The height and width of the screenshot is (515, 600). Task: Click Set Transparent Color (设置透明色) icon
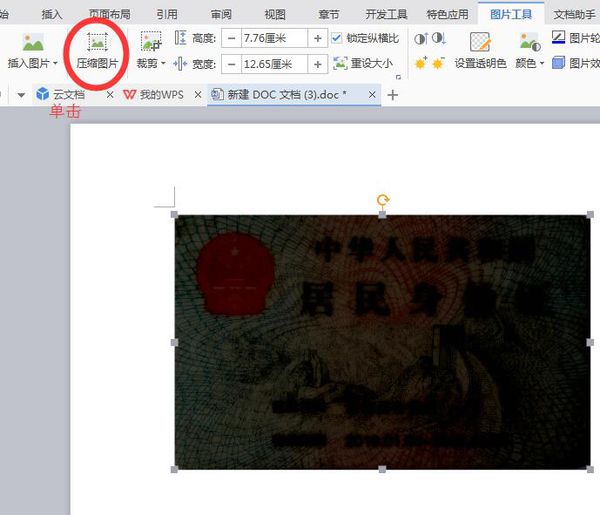click(x=480, y=42)
